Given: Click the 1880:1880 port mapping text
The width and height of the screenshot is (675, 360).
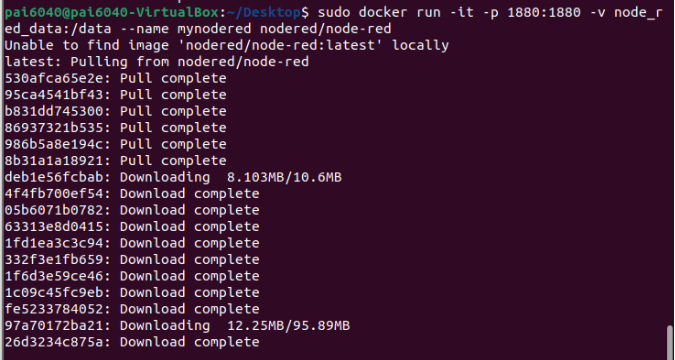Looking at the screenshot, I should (544, 12).
